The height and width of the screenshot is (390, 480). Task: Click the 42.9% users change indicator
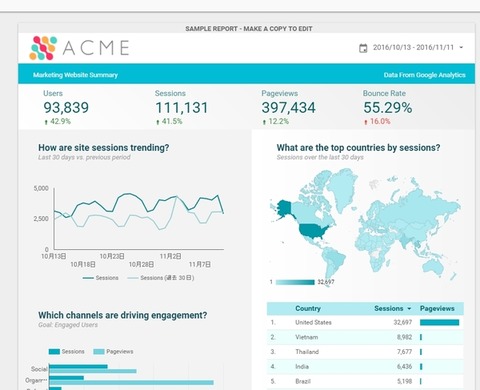pyautogui.click(x=57, y=121)
